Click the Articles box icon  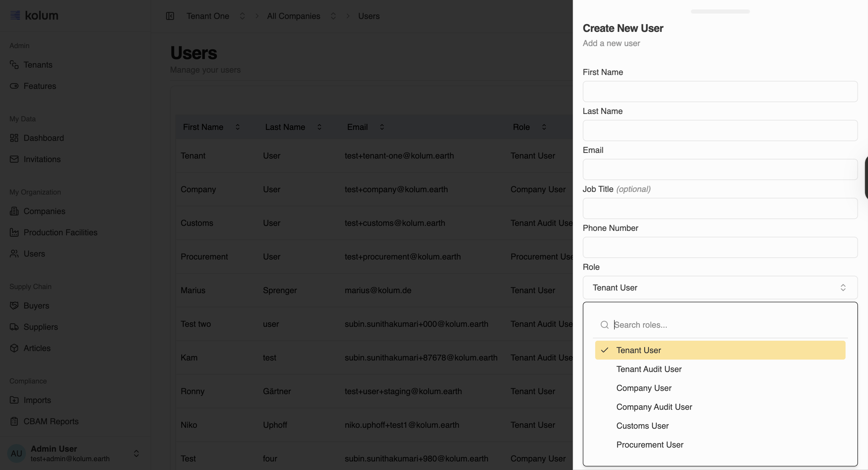[14, 348]
